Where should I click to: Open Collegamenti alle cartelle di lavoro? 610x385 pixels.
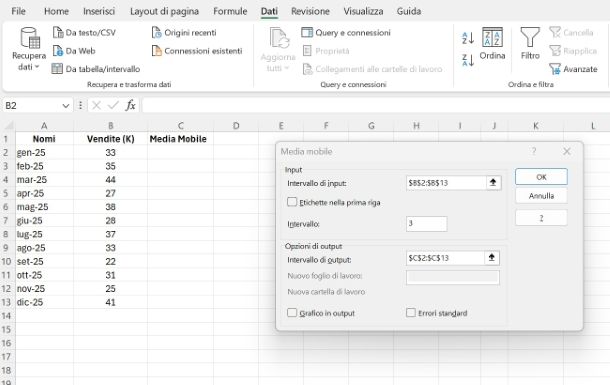373,69
